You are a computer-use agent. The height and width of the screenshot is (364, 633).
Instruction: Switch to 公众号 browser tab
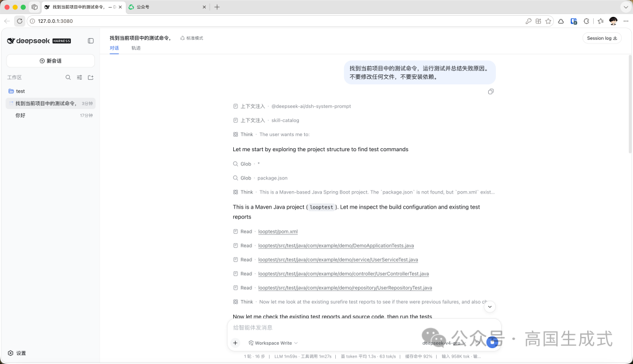point(167,7)
